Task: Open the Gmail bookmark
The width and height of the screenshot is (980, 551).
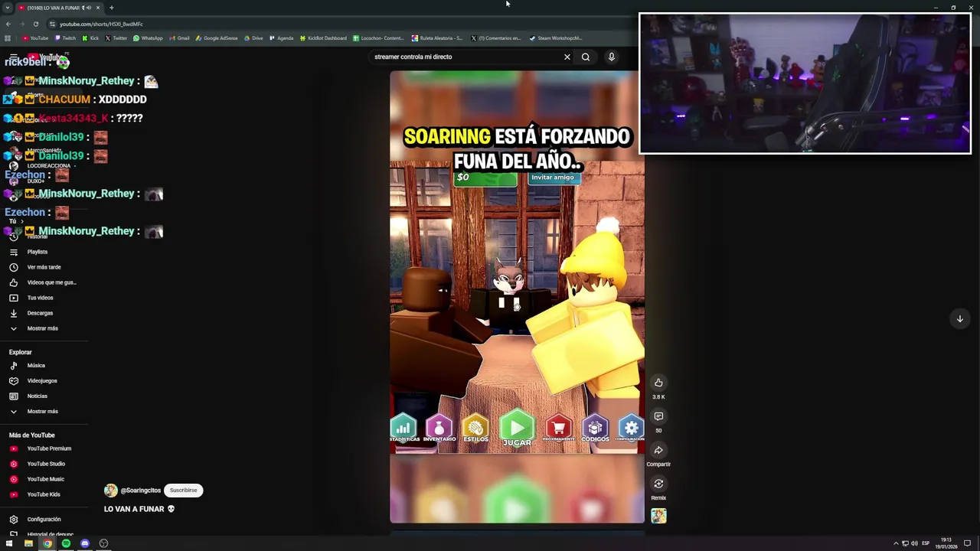Action: coord(179,38)
